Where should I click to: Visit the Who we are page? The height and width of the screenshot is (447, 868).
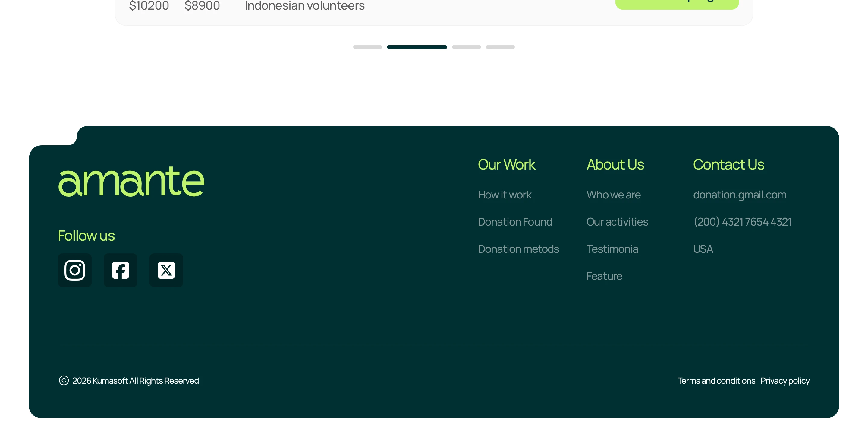pyautogui.click(x=613, y=195)
